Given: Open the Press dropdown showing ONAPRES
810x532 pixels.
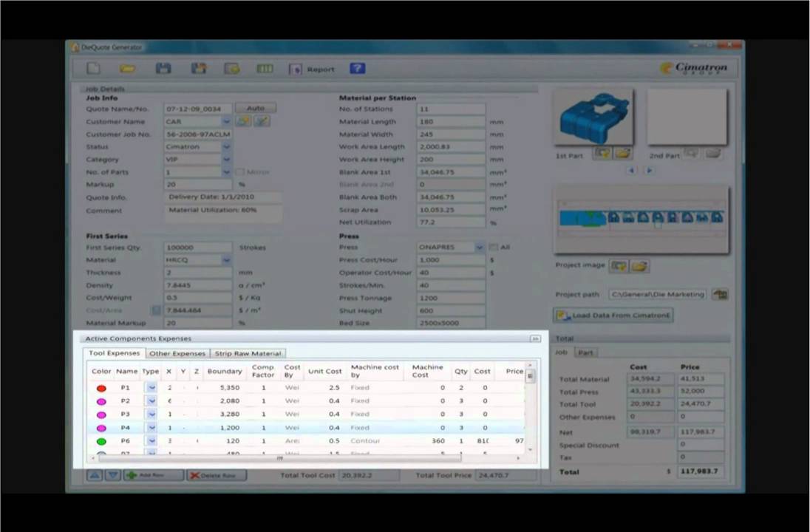Looking at the screenshot, I should (x=480, y=247).
